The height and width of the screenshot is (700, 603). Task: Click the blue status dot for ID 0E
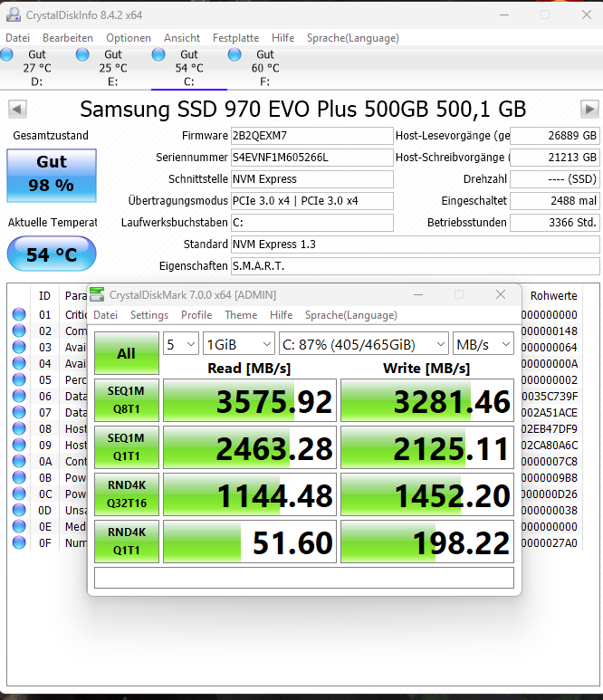tap(19, 526)
